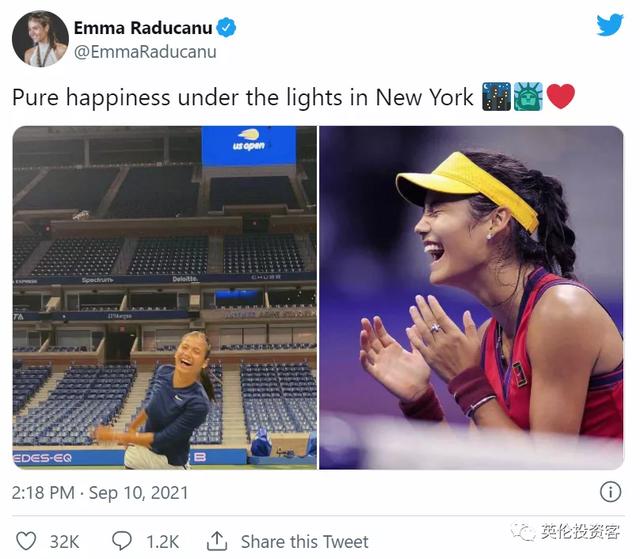This screenshot has width=640, height=559.
Task: Click the tweet text about New York
Action: (x=243, y=98)
